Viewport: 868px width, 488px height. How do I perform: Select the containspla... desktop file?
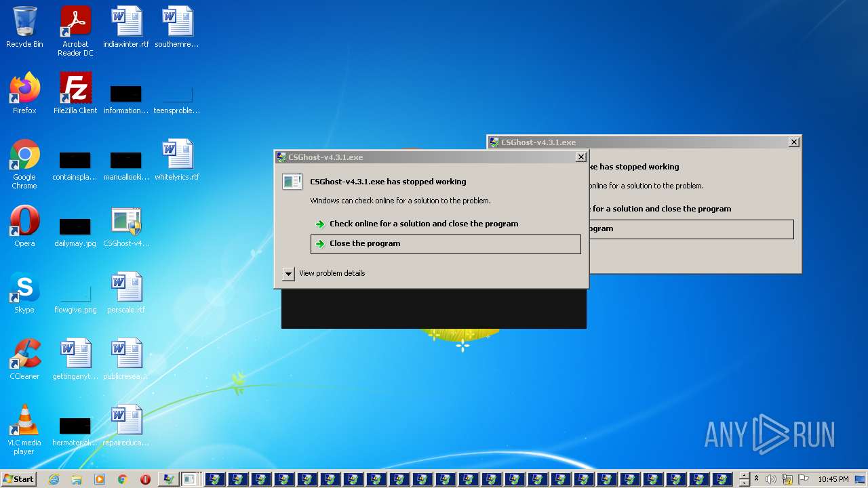[x=75, y=165]
